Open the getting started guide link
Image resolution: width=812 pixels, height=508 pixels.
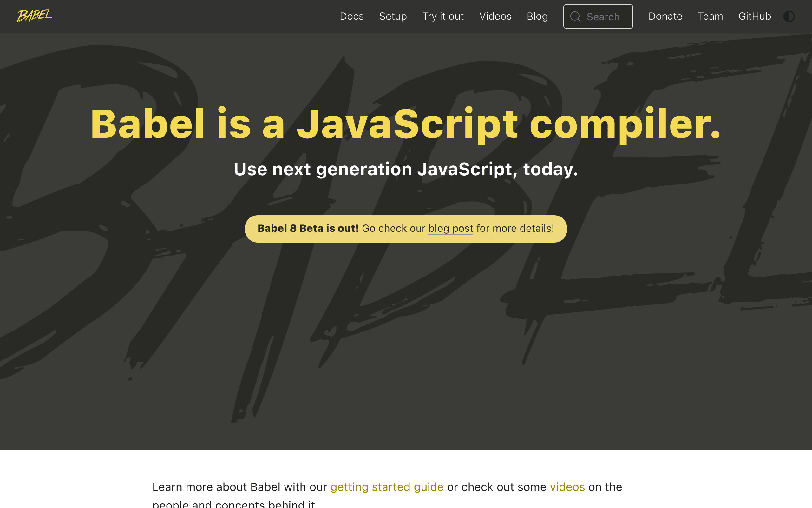coord(387,487)
